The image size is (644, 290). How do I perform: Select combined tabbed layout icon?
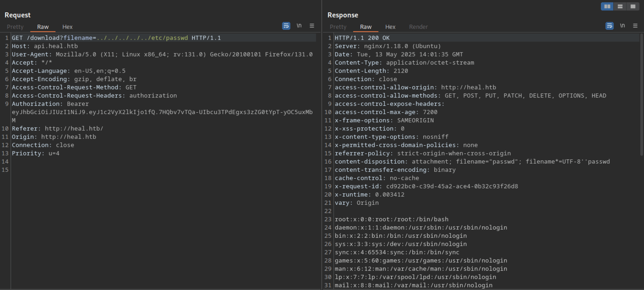633,7
